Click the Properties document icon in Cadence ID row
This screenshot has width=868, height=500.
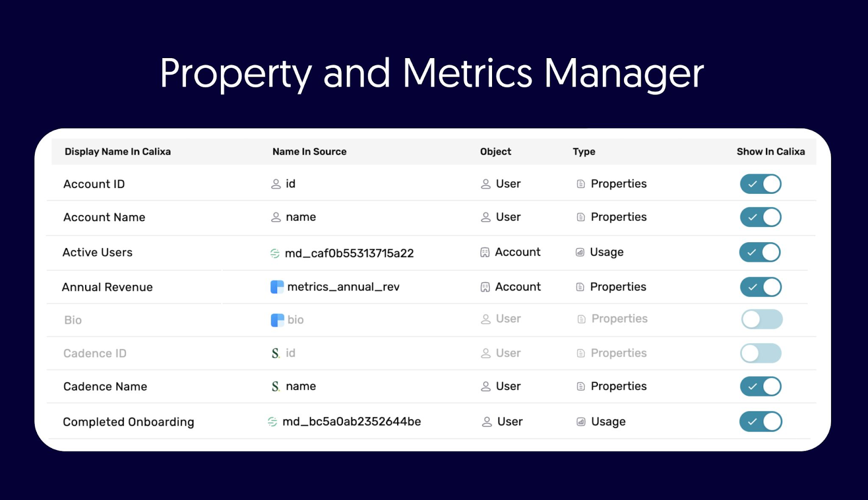580,353
